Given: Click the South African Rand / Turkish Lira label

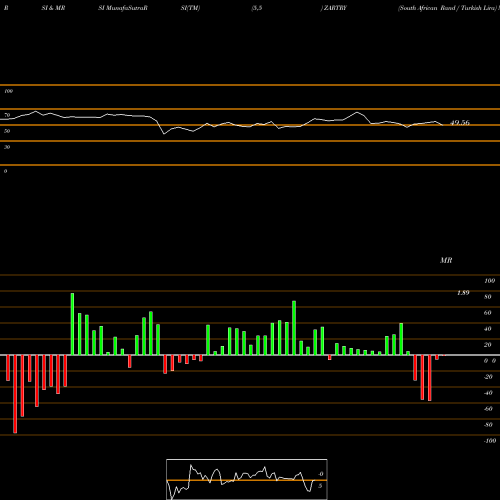Looking at the screenshot, I should coord(447,8).
